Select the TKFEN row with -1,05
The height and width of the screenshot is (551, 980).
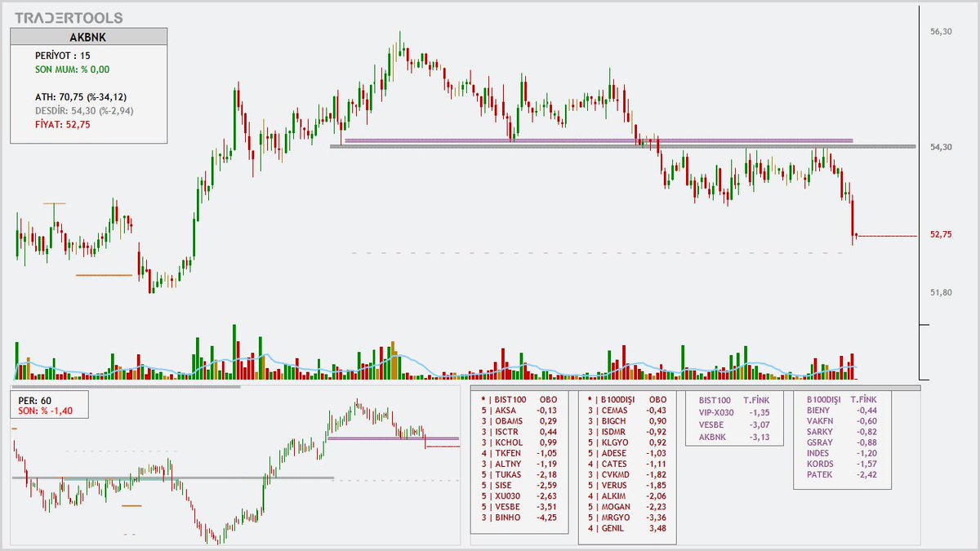pos(519,452)
